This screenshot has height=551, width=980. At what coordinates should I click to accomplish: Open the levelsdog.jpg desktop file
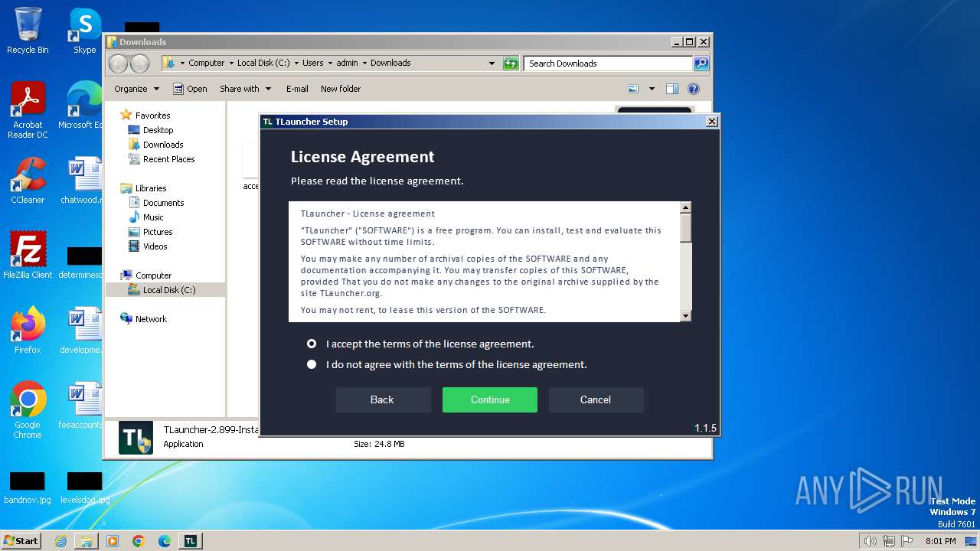84,487
